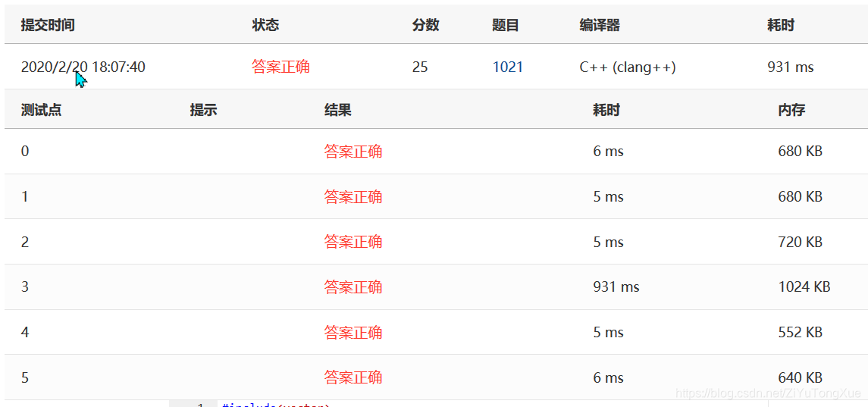Select 680 KB memory for test point 1
Viewport: 868px width, 407px height.
coord(800,196)
